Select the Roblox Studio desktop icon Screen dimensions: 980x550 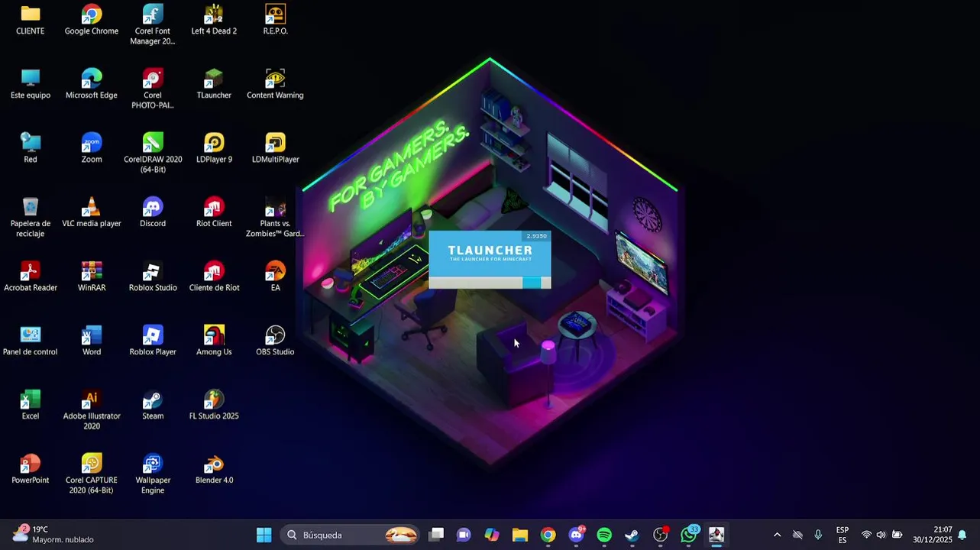click(x=153, y=277)
